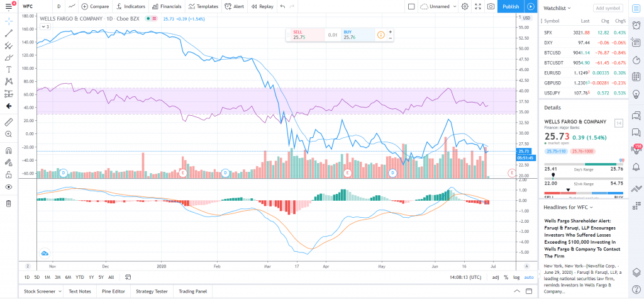Select SPX in the watchlist

[583, 32]
